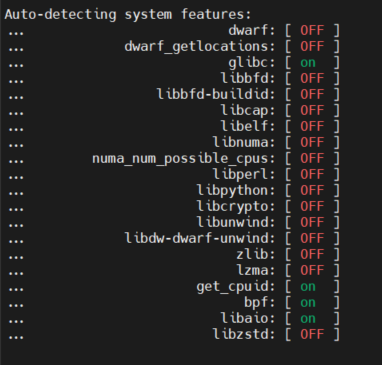Click the 'on' status beside bpf
Viewport: 382px width, 365px height.
tap(308, 302)
